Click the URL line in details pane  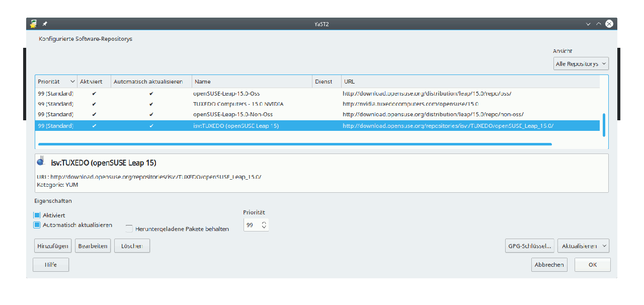[x=149, y=177]
